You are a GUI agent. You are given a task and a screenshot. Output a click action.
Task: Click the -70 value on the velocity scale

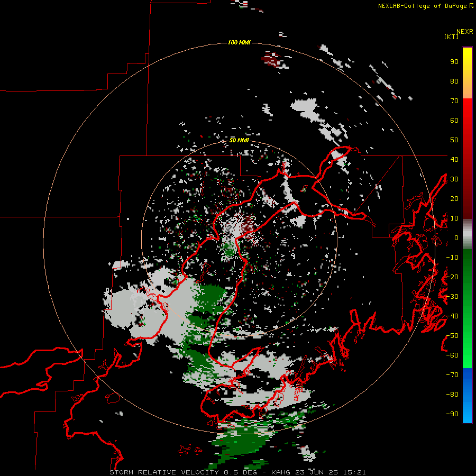pyautogui.click(x=452, y=375)
